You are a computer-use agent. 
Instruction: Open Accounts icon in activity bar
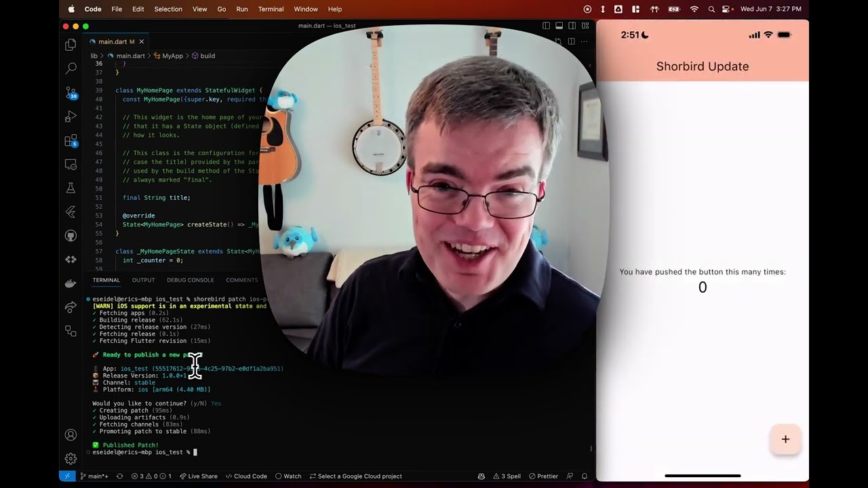(71, 435)
